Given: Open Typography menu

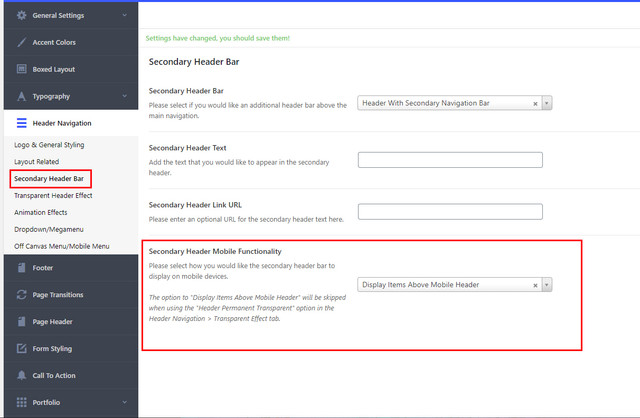Looking at the screenshot, I should click(x=71, y=96).
